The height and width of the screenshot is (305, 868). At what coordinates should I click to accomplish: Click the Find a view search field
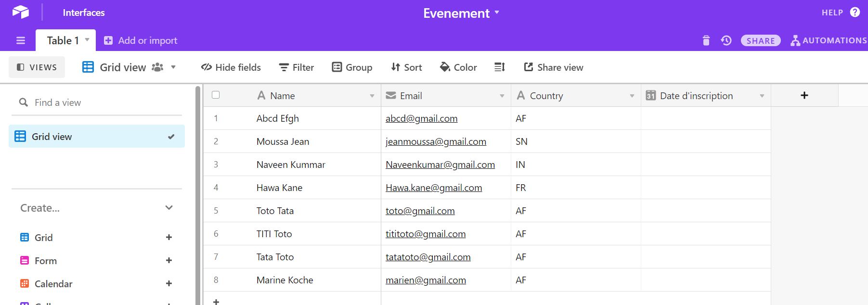(97, 102)
